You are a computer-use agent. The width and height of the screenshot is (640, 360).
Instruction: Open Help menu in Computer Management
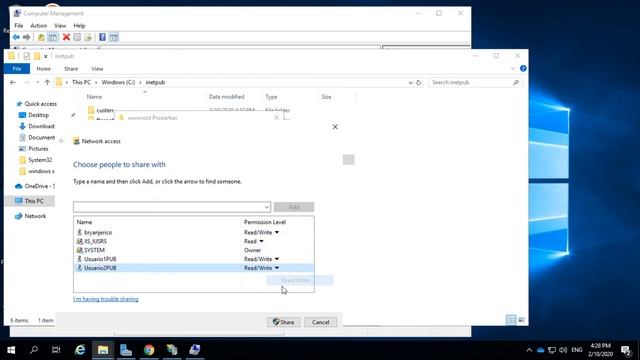click(79, 26)
